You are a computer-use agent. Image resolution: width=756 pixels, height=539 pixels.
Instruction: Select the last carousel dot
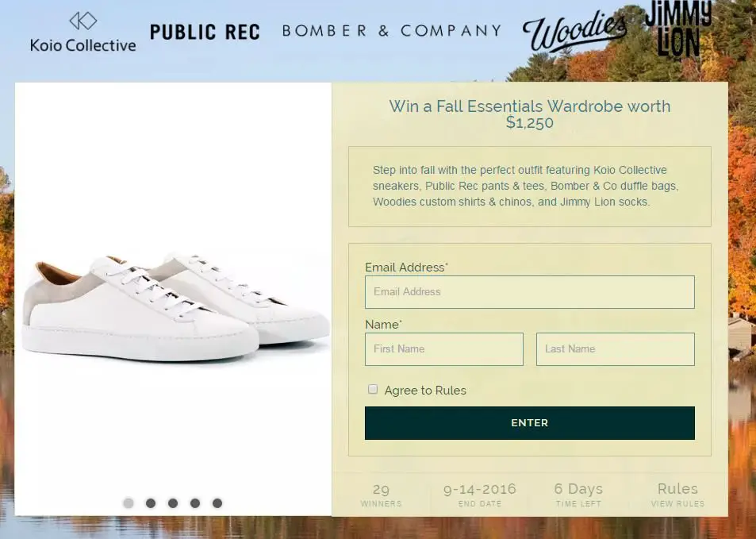(217, 502)
